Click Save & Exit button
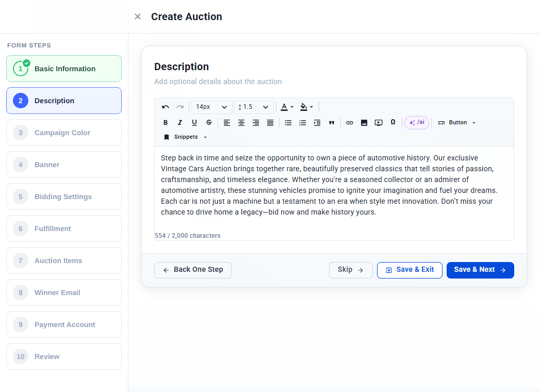Screen dimensions: 540x392 click(410, 270)
